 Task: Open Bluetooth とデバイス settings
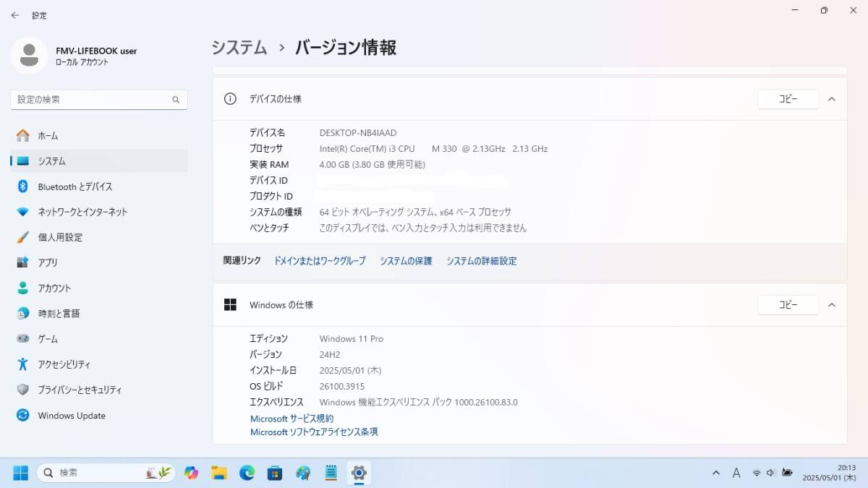pos(99,187)
